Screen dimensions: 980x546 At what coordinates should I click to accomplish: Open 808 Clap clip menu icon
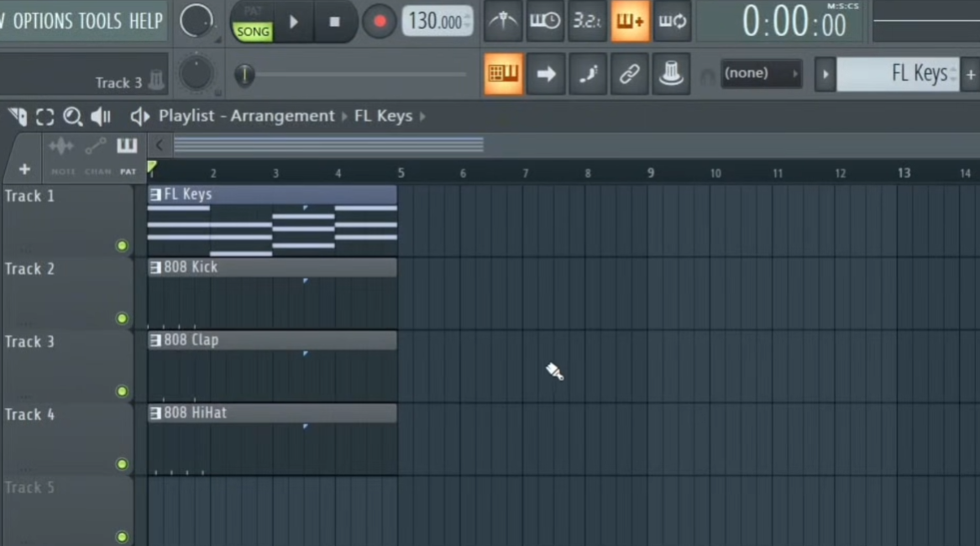point(155,340)
